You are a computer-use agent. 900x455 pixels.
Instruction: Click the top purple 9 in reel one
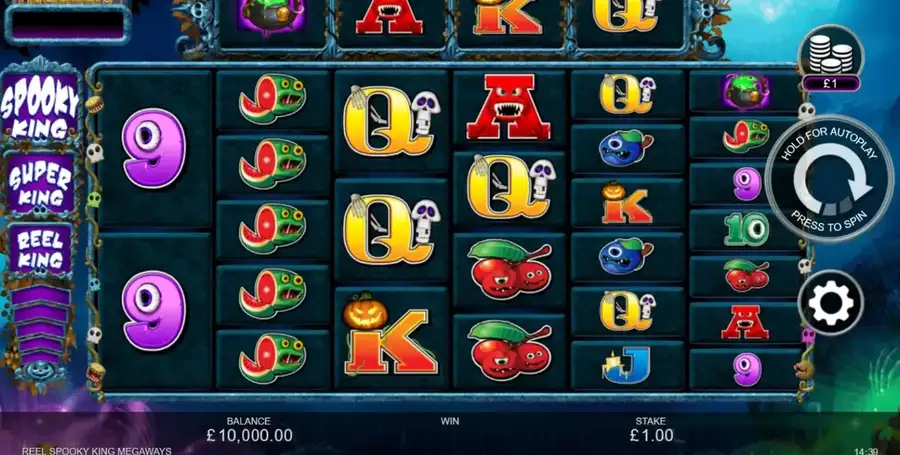pyautogui.click(x=154, y=148)
